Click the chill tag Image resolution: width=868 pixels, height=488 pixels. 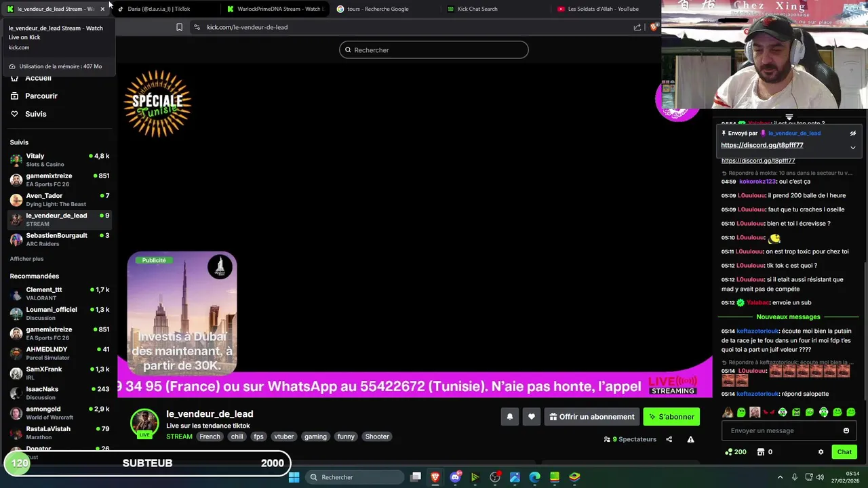pyautogui.click(x=237, y=436)
